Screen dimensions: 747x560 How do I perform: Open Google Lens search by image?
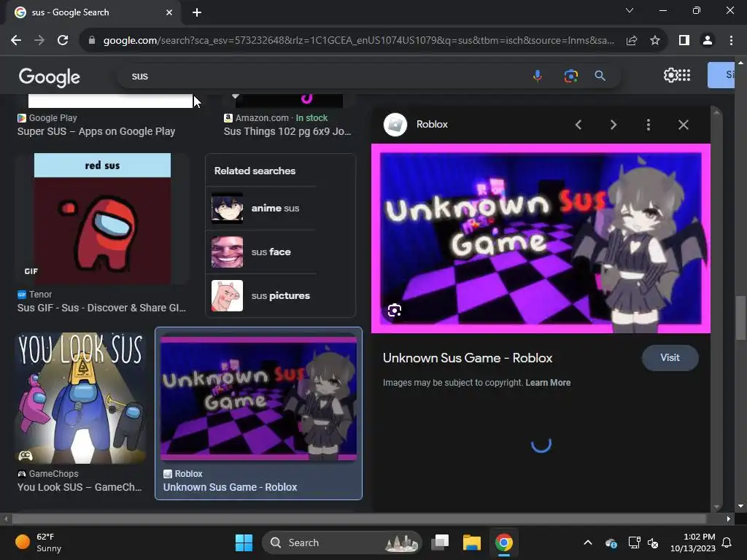pyautogui.click(x=570, y=76)
